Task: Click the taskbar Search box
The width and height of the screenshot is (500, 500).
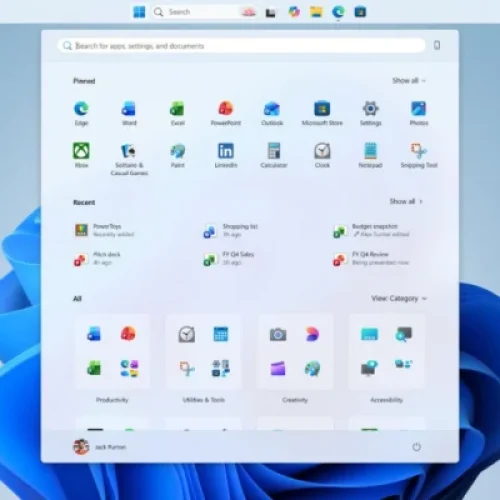Action: click(x=205, y=12)
